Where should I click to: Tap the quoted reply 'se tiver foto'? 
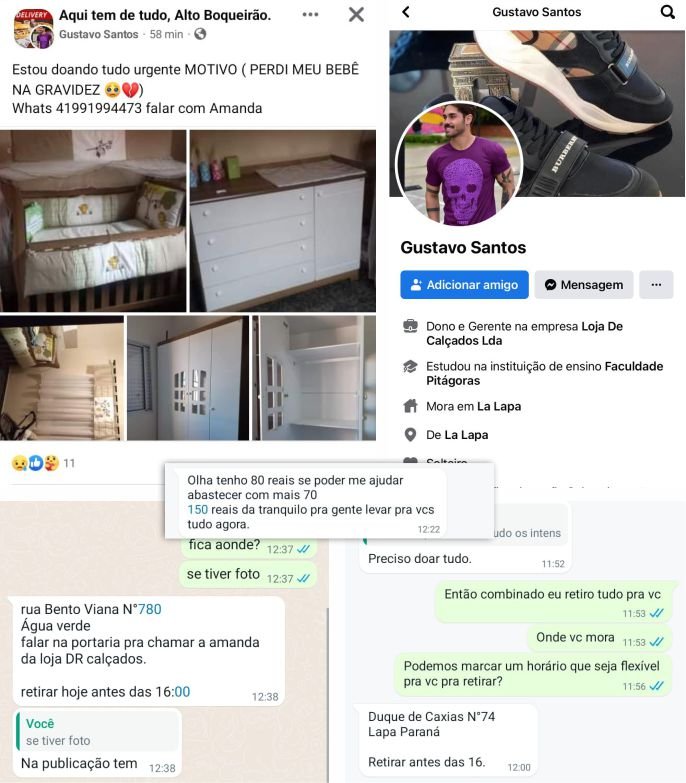click(97, 732)
